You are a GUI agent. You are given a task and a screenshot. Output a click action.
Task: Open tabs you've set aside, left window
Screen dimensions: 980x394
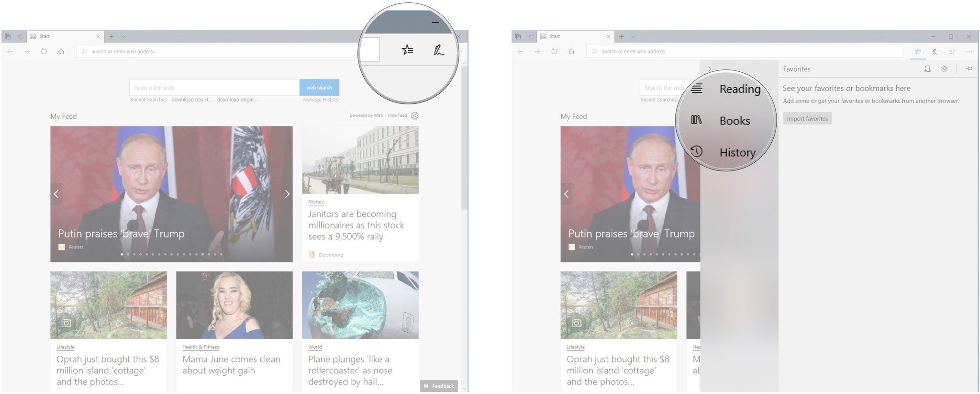pos(8,36)
